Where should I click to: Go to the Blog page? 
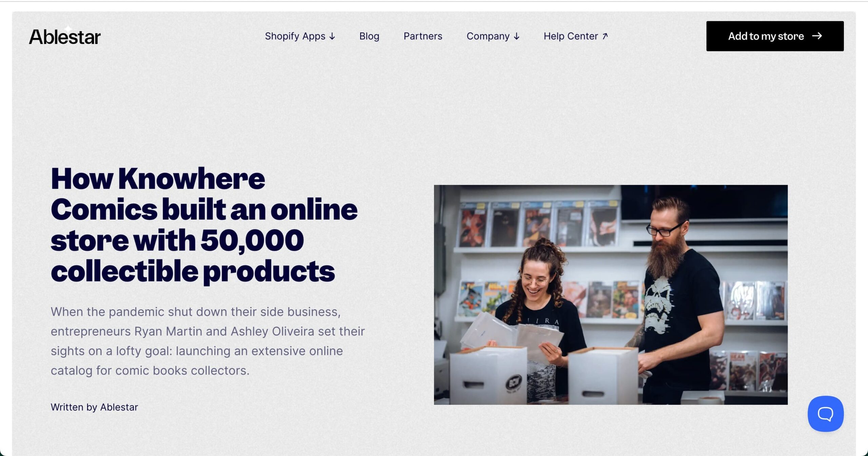pyautogui.click(x=369, y=36)
